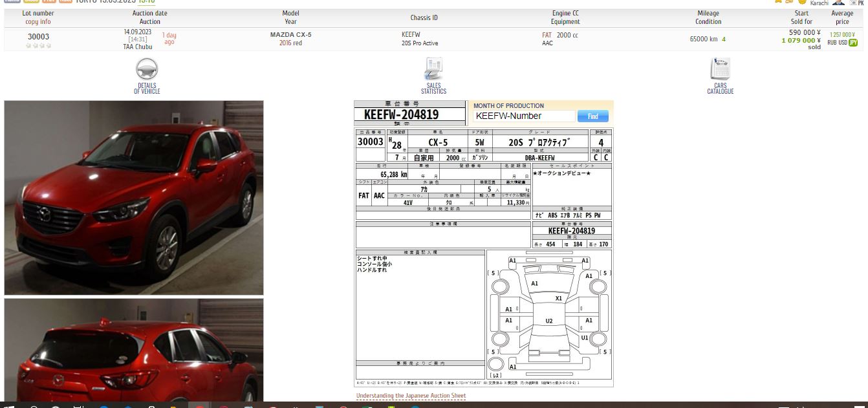Viewport: 868px width, 408px height.
Task: Focus the KEEFW-Number input field
Action: pos(524,116)
